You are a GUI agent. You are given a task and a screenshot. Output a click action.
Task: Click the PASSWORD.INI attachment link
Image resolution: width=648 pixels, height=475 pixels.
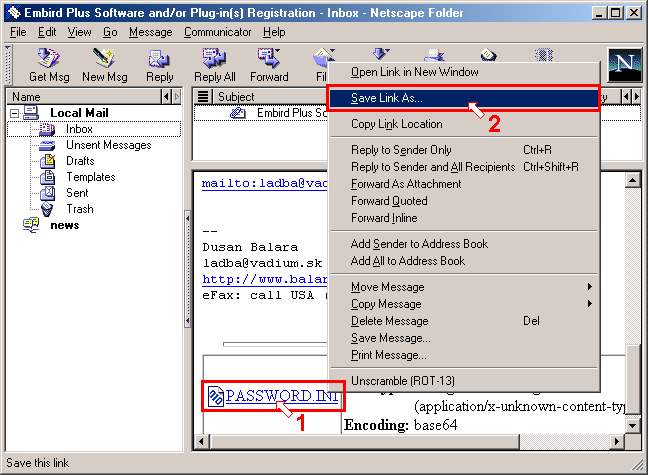(x=282, y=396)
